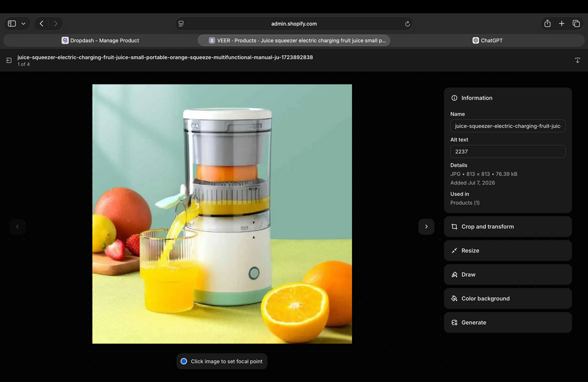Image resolution: width=588 pixels, height=382 pixels.
Task: Edit the Alt text field containing 2237
Action: (508, 151)
